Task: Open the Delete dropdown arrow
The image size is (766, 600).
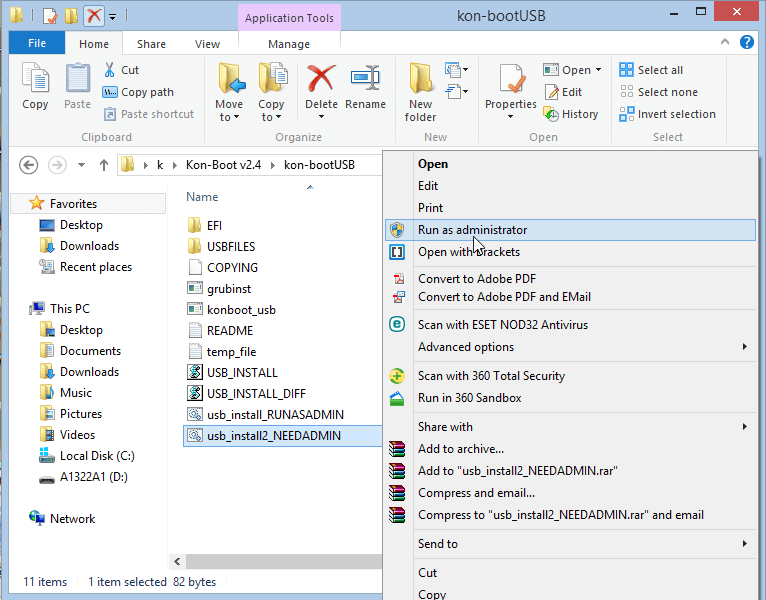Action: [321, 117]
